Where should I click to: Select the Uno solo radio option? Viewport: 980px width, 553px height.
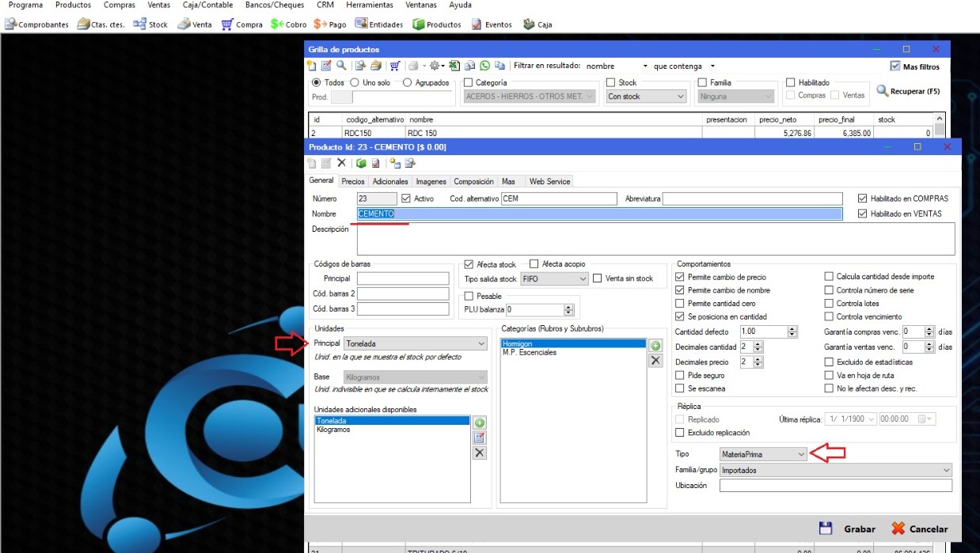(355, 82)
